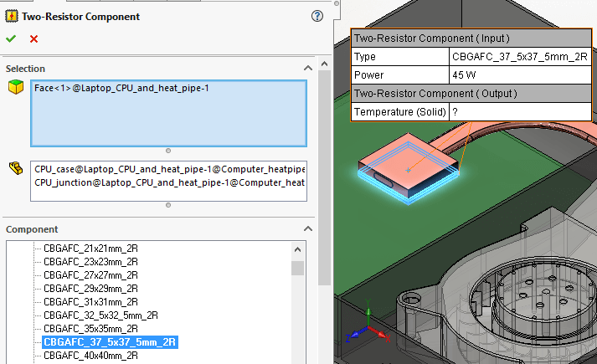Choose CBGAFC_40x40mm_2R component entry
597x364 pixels.
coord(90,356)
